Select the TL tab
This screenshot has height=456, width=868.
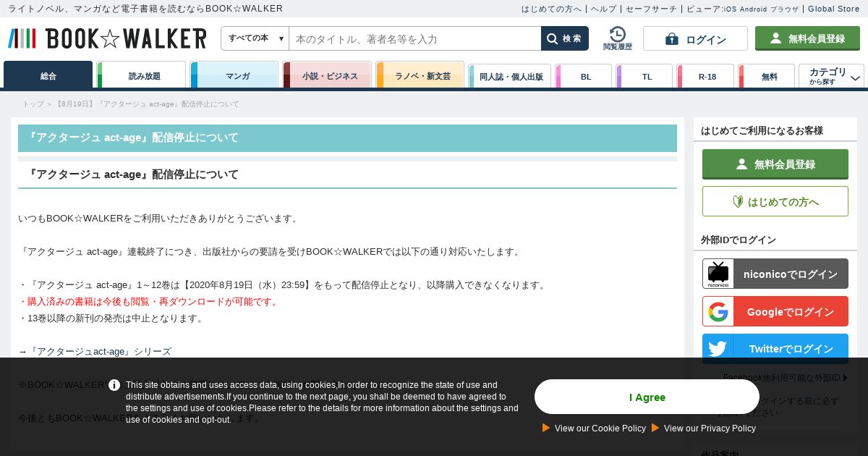(x=644, y=76)
